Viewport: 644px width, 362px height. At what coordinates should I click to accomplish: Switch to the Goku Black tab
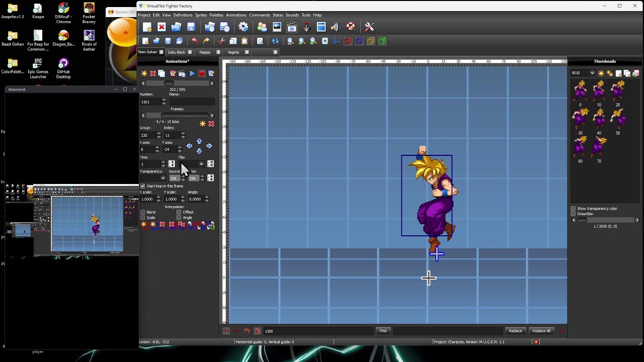click(x=177, y=52)
